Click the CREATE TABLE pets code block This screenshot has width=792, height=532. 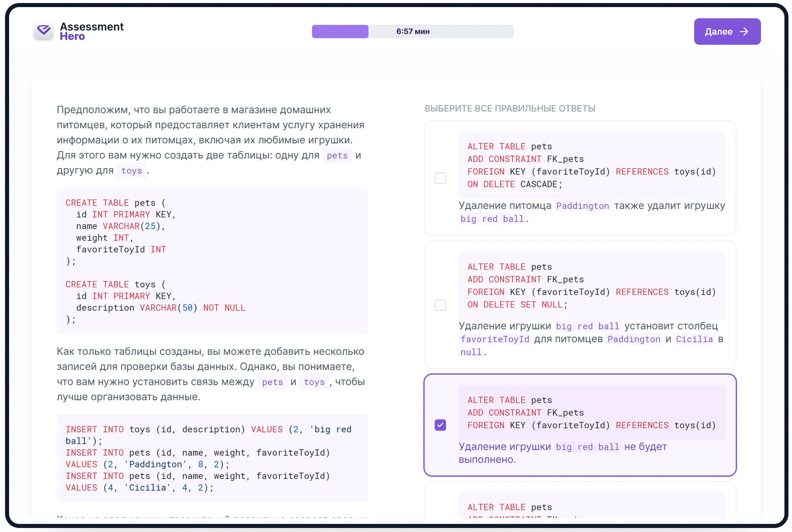coord(212,260)
